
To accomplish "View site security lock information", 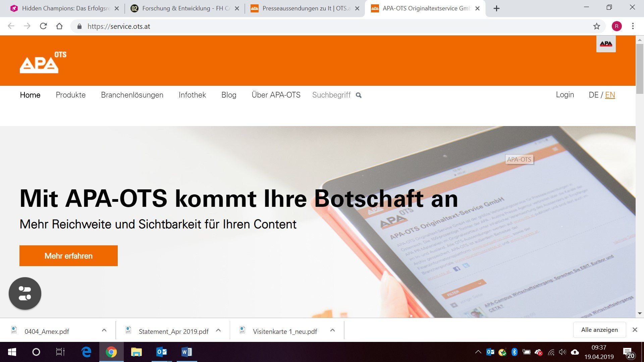I will pos(79,26).
